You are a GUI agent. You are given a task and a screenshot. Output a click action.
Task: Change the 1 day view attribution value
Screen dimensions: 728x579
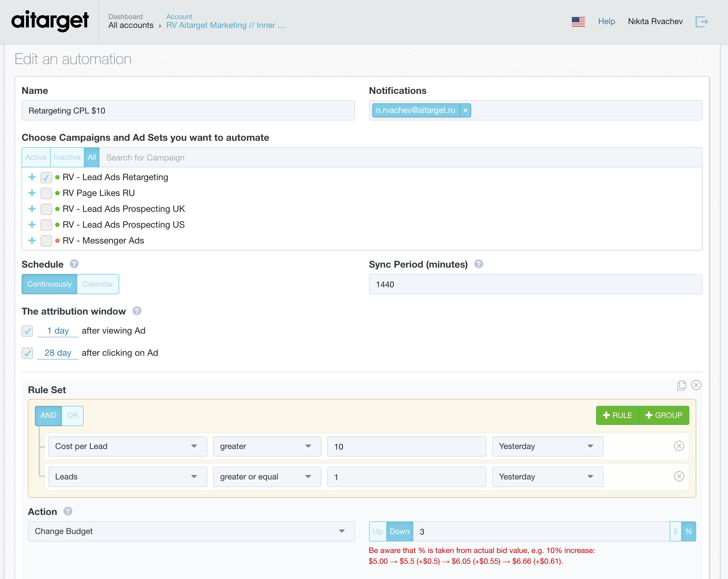click(x=58, y=331)
